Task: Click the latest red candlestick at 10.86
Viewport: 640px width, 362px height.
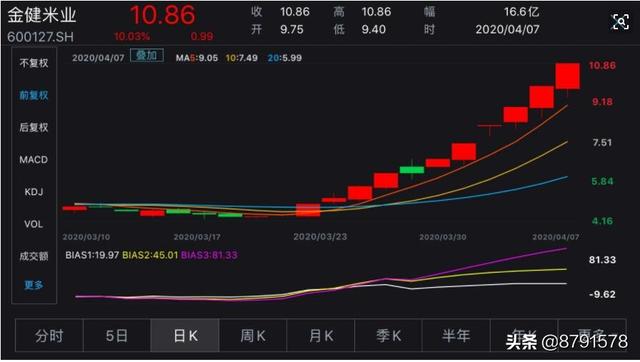Action: pyautogui.click(x=567, y=76)
